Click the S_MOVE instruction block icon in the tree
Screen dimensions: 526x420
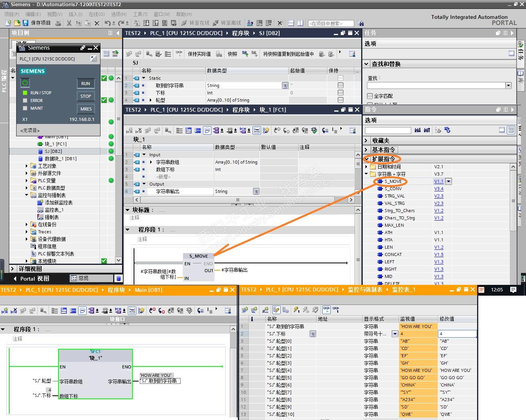(380, 181)
